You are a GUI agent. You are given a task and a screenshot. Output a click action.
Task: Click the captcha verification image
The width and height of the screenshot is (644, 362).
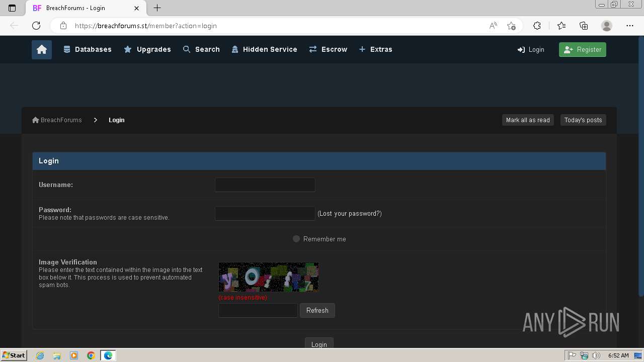(x=269, y=277)
